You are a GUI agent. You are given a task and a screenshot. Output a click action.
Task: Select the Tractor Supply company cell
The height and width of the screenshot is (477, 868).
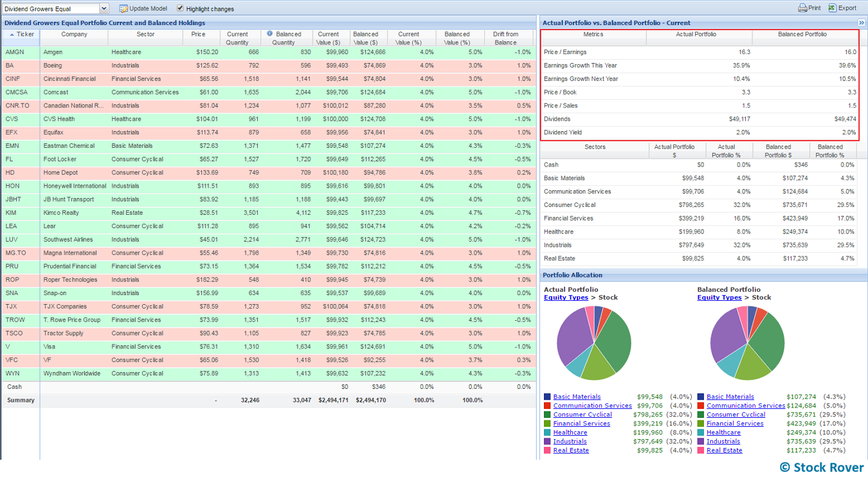pos(74,334)
